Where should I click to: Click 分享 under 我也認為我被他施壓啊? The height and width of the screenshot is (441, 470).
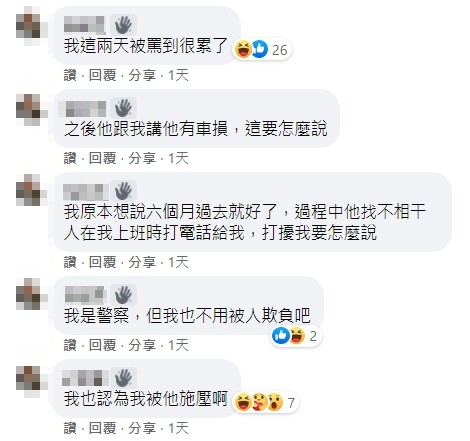(142, 428)
